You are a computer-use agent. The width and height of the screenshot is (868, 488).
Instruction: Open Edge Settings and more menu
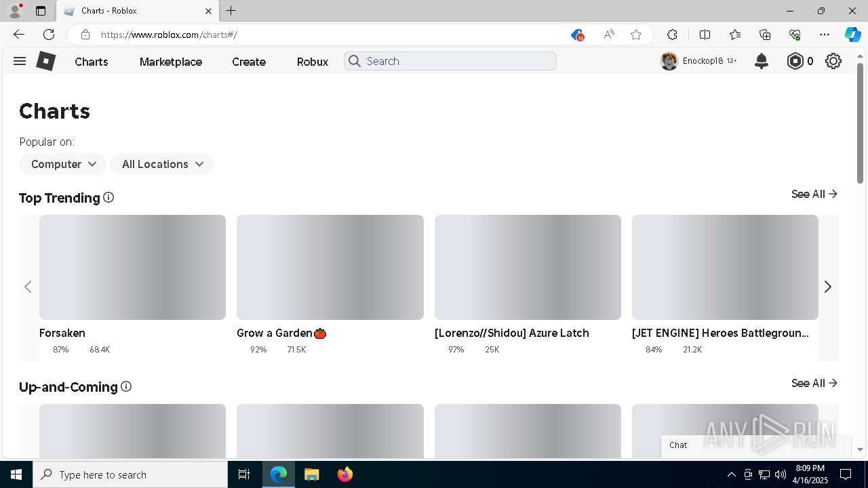tap(825, 35)
